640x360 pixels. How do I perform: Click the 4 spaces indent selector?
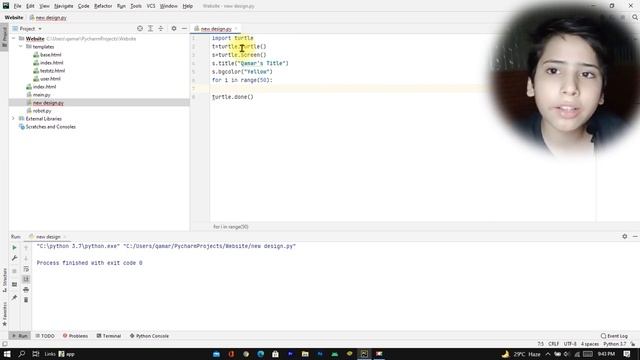(x=590, y=344)
